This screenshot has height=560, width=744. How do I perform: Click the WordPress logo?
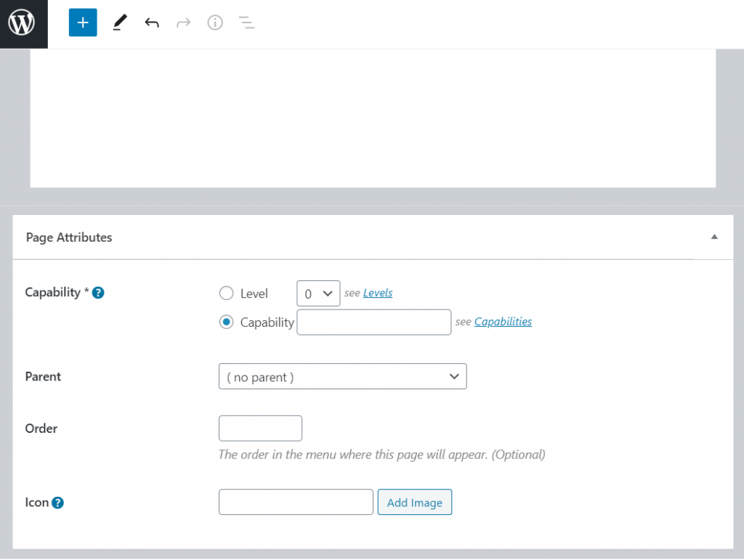23,23
